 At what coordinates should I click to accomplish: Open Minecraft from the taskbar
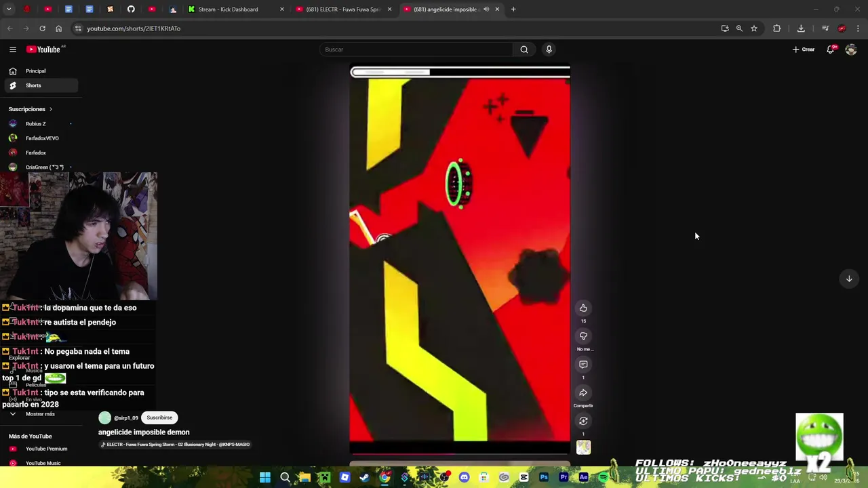click(325, 477)
